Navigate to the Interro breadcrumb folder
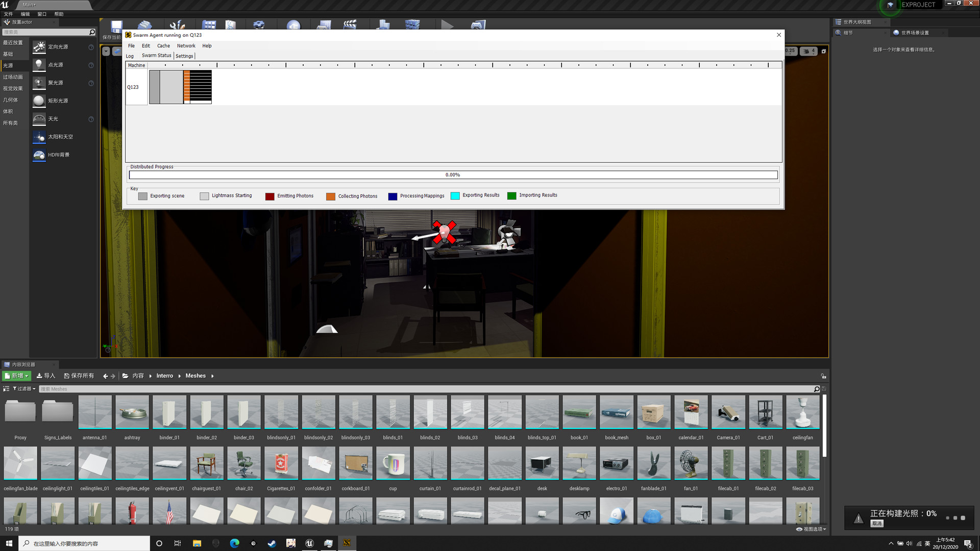Viewport: 980px width, 551px height. [164, 376]
